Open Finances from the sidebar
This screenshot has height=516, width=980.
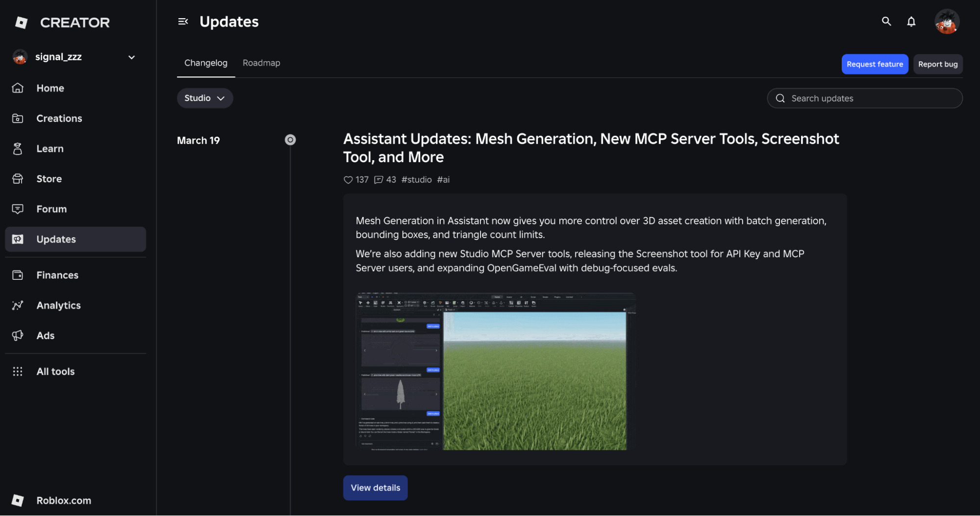(75, 275)
